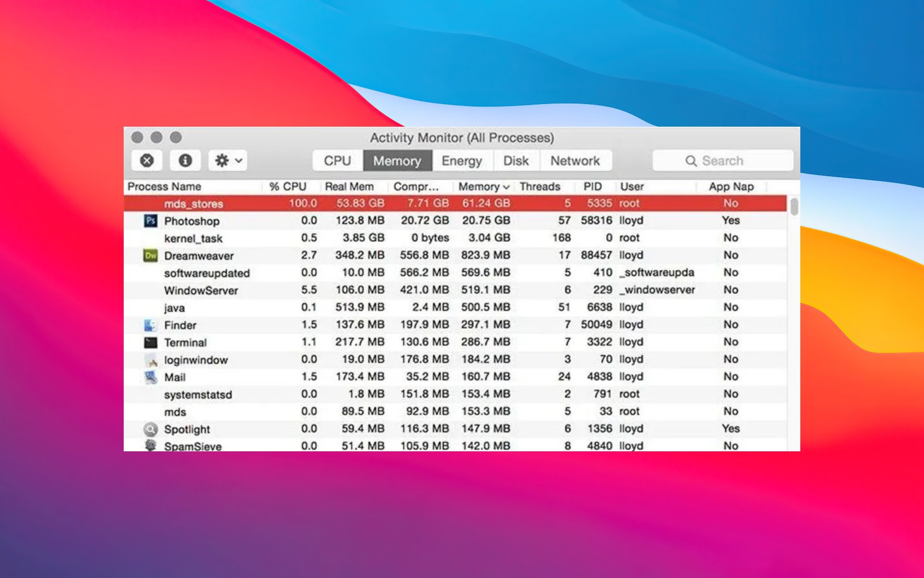This screenshot has height=578, width=924.
Task: Select the loginwindow process name
Action: (196, 360)
